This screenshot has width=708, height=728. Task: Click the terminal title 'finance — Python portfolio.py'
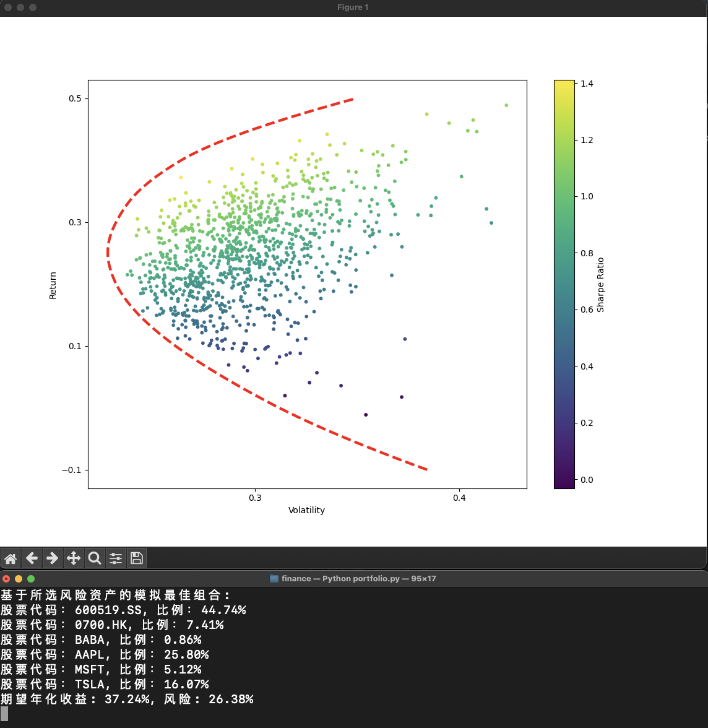pyautogui.click(x=358, y=578)
